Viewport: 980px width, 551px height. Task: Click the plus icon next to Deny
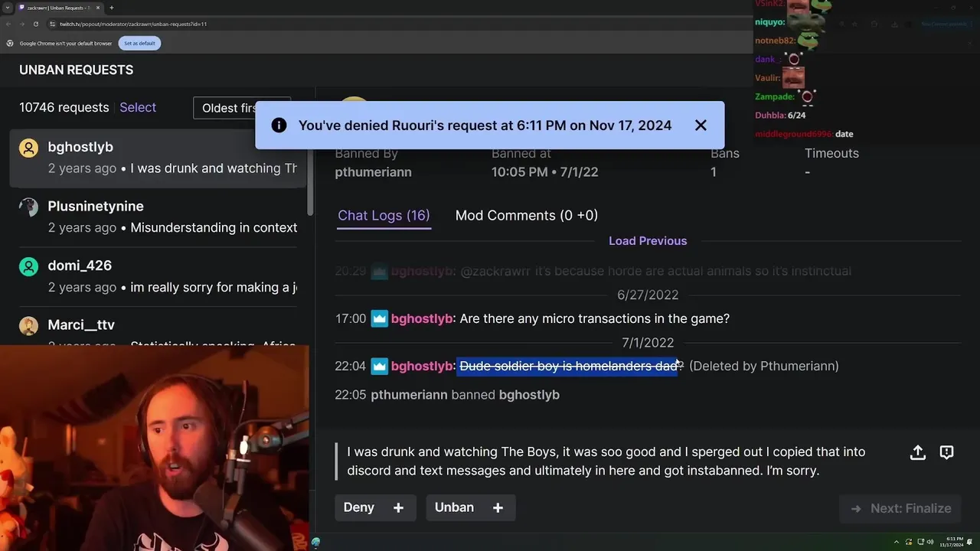[398, 508]
